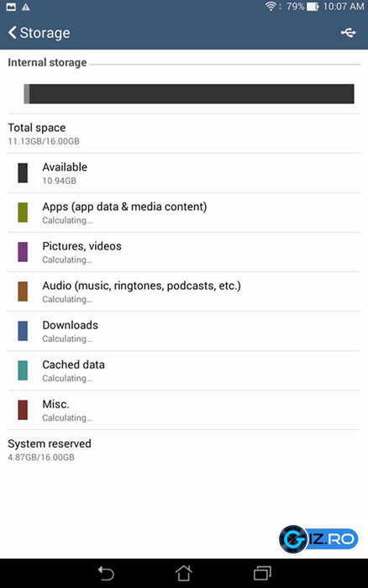
Task: Open Apps (app data & media content)
Action: 184,213
